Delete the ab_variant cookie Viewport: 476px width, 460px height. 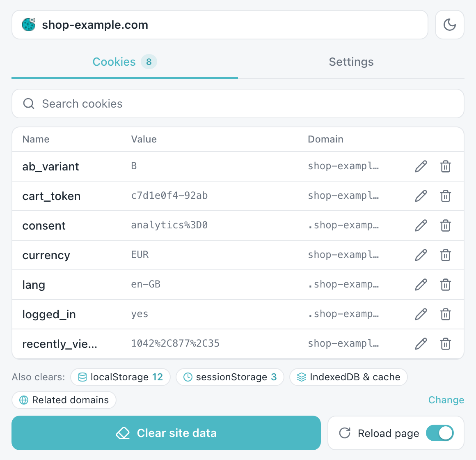tap(446, 166)
